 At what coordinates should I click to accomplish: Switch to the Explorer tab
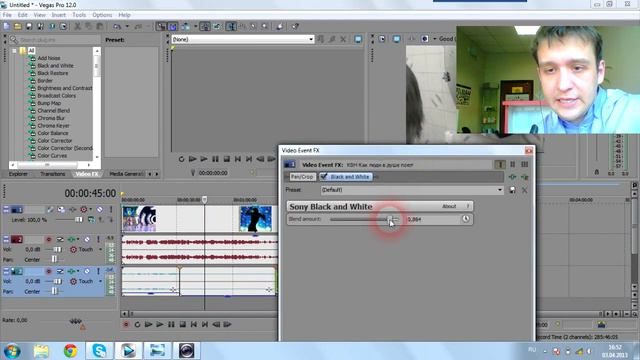[x=18, y=174]
